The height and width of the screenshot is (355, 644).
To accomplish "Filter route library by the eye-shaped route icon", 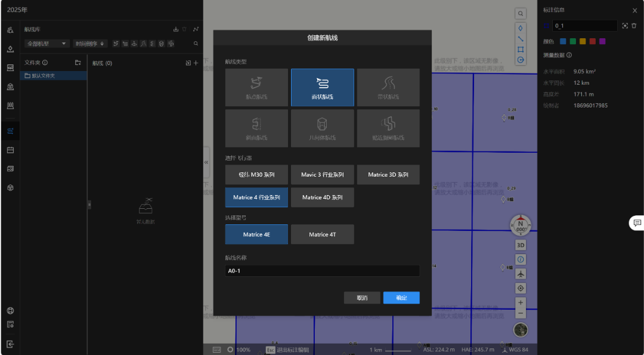I will [134, 44].
